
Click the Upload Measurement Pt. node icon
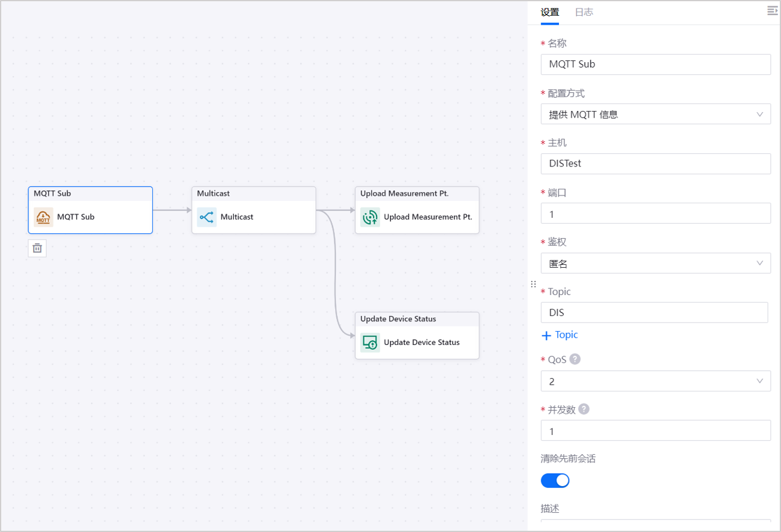[370, 217]
